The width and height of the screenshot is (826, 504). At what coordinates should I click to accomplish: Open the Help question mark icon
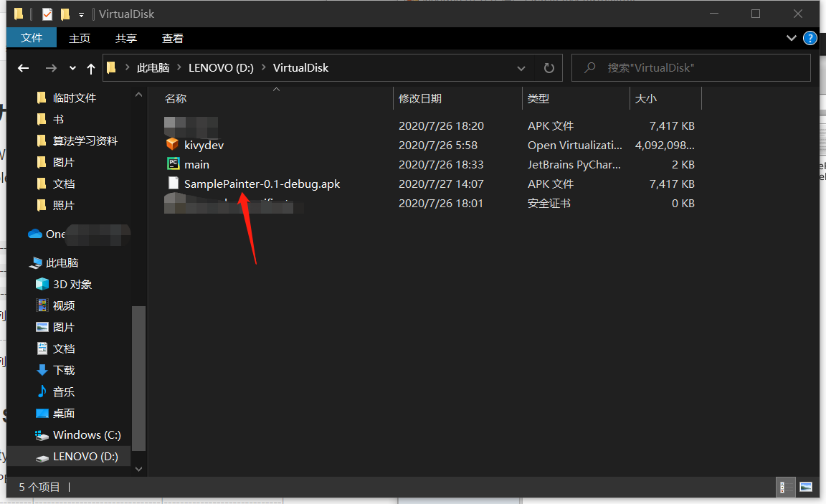[810, 38]
